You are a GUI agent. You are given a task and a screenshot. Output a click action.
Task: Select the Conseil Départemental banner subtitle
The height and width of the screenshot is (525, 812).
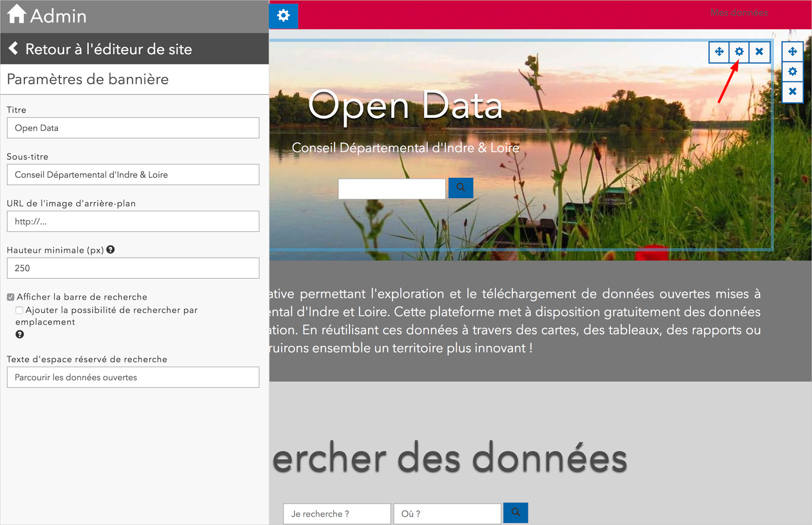405,148
